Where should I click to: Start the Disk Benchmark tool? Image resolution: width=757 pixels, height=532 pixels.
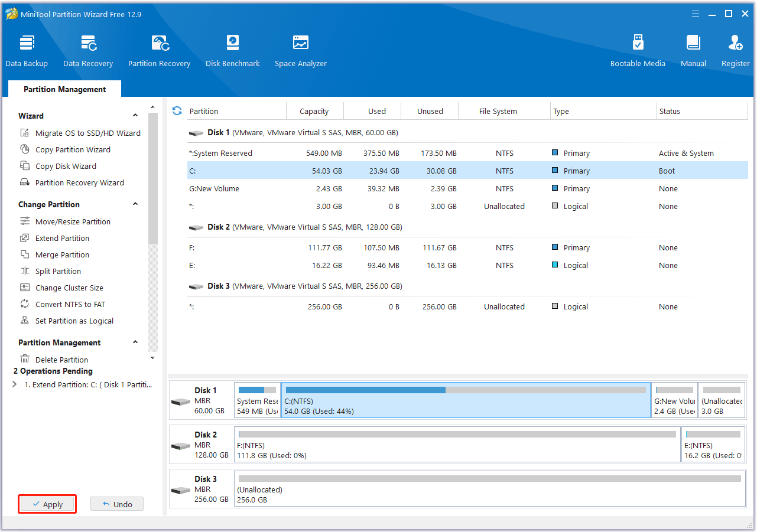pos(233,51)
